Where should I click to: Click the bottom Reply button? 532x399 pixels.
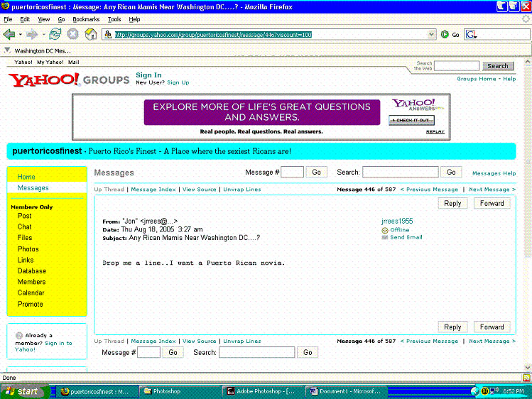452,327
